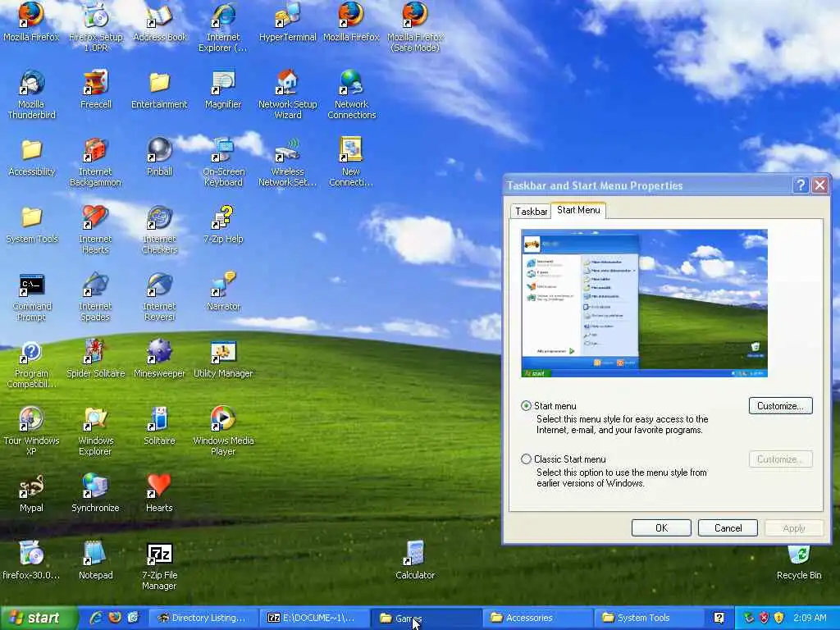Open the Tour Windows XP icon

32,431
